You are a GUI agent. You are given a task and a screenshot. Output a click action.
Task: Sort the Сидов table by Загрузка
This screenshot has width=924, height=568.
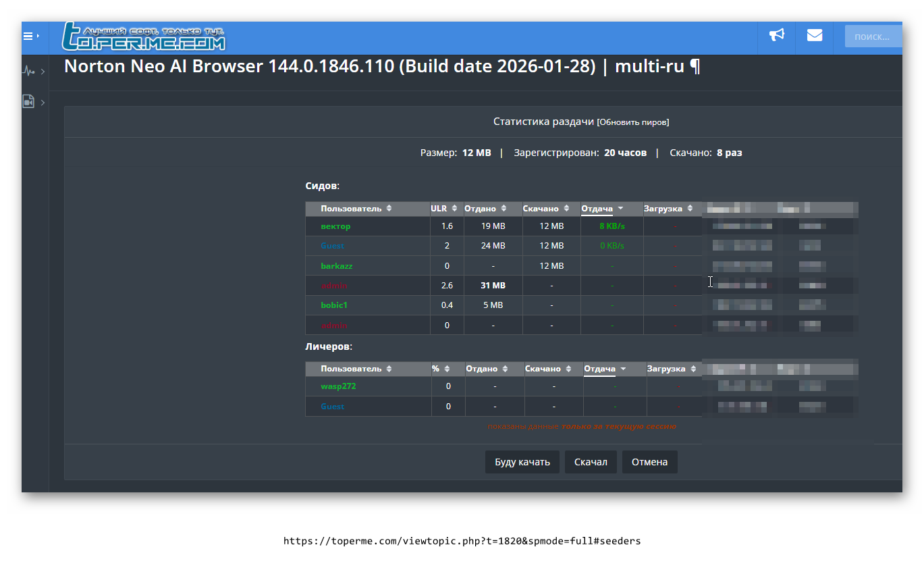click(668, 209)
